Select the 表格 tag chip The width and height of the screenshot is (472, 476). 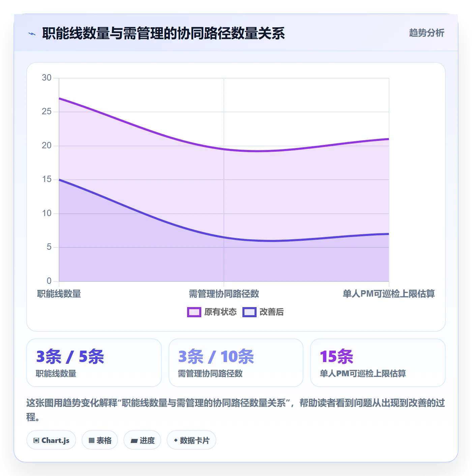[100, 440]
